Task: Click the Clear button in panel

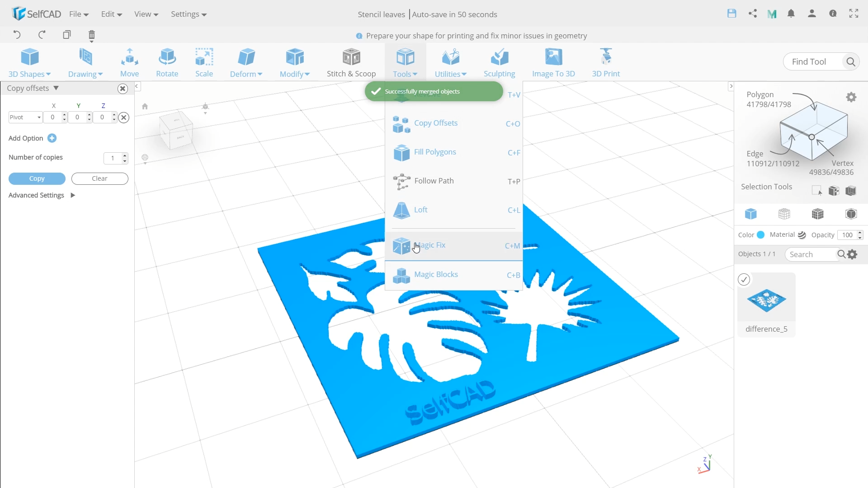Action: (x=99, y=178)
